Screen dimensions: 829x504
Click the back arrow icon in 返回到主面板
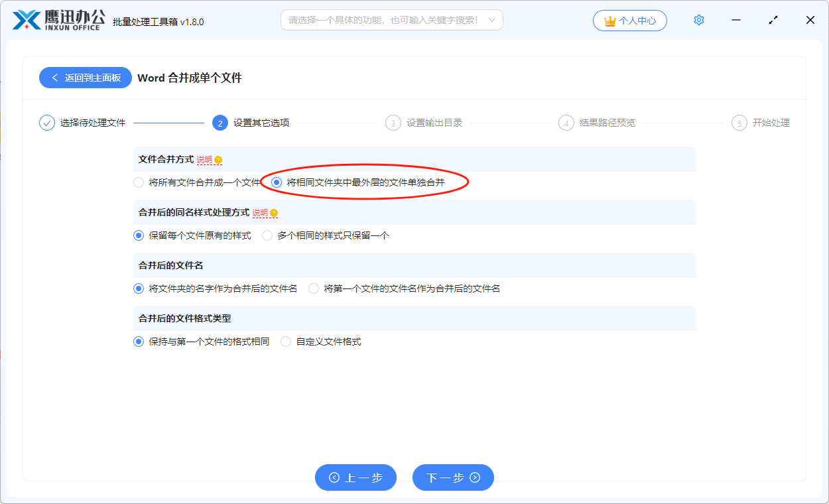pyautogui.click(x=56, y=78)
